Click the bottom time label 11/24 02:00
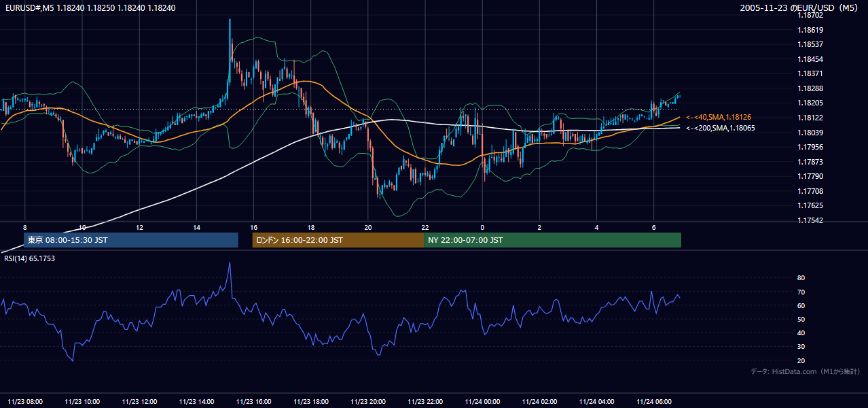Screen dimensions: 868x408 [539, 401]
